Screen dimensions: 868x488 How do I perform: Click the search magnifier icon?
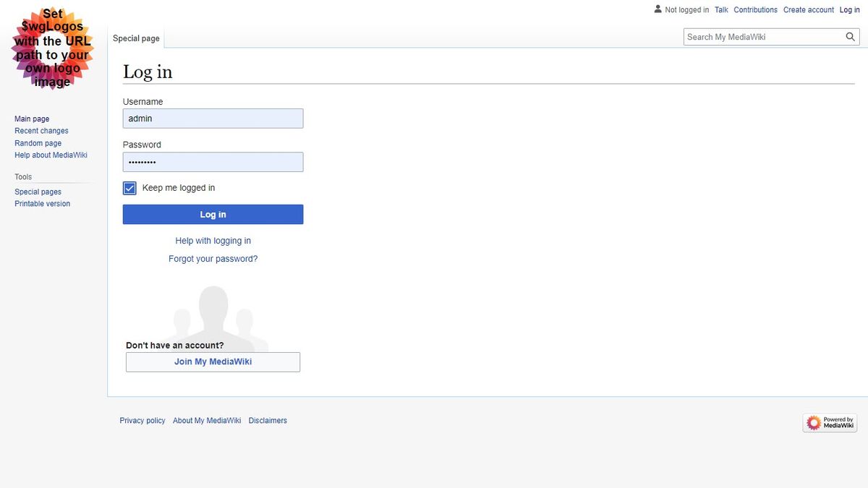tap(850, 36)
